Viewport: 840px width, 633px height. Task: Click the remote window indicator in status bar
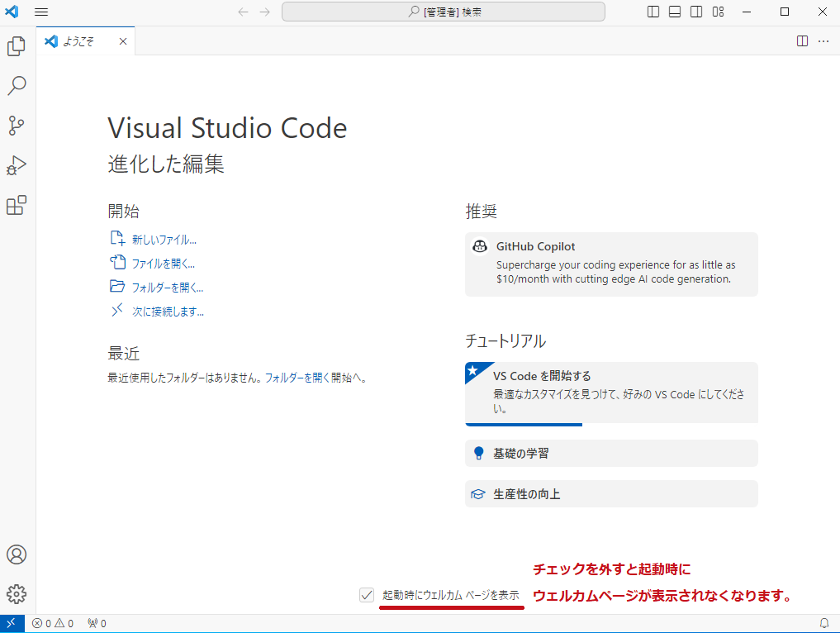tap(12, 623)
